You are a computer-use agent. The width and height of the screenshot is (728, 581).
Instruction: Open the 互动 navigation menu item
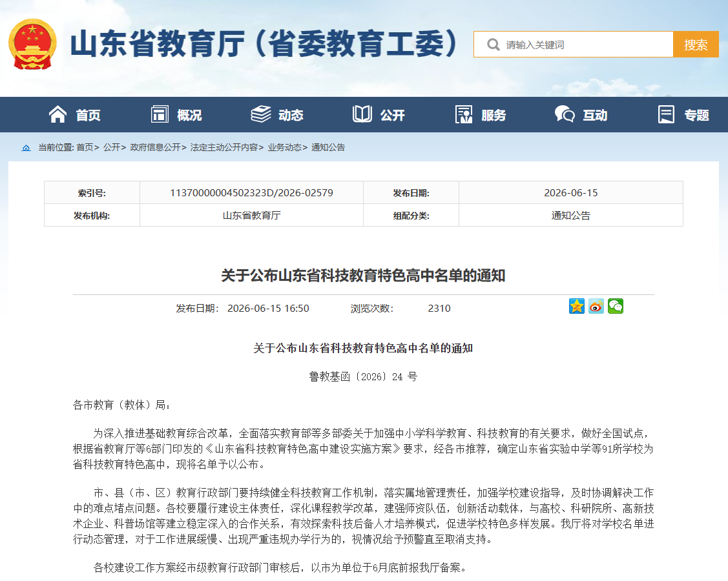coord(595,115)
